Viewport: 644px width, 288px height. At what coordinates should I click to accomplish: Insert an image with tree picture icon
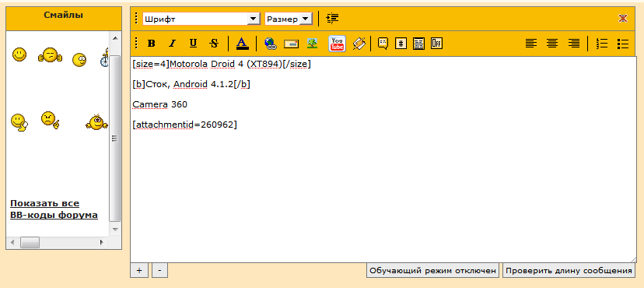(x=312, y=43)
